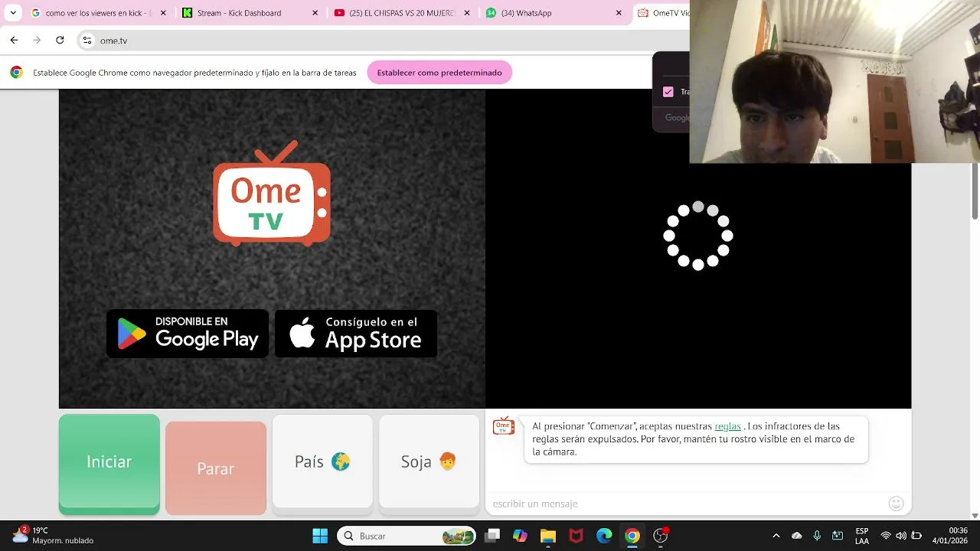This screenshot has width=980, height=551.
Task: Expand hidden system tray icons
Action: click(x=776, y=536)
